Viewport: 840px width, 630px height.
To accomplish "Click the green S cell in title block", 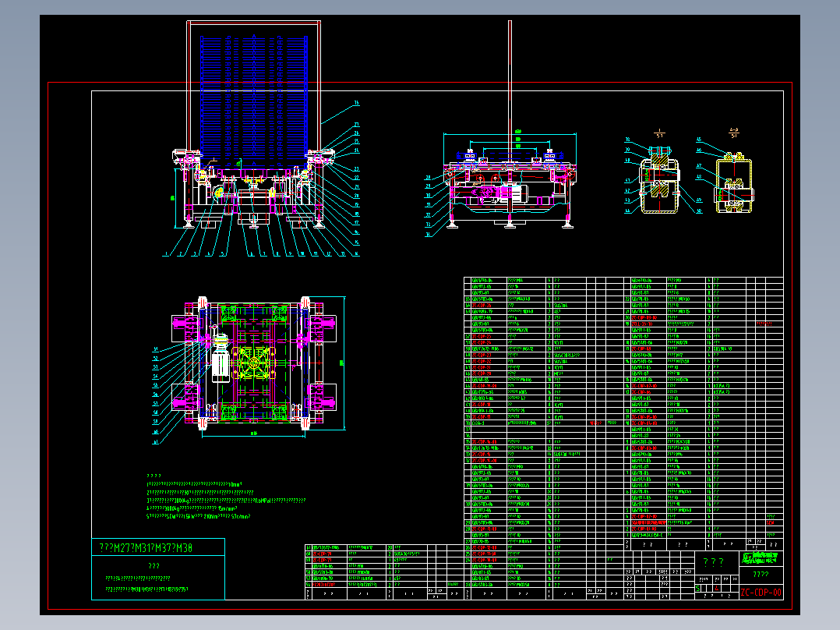I will pyautogui.click(x=698, y=589).
